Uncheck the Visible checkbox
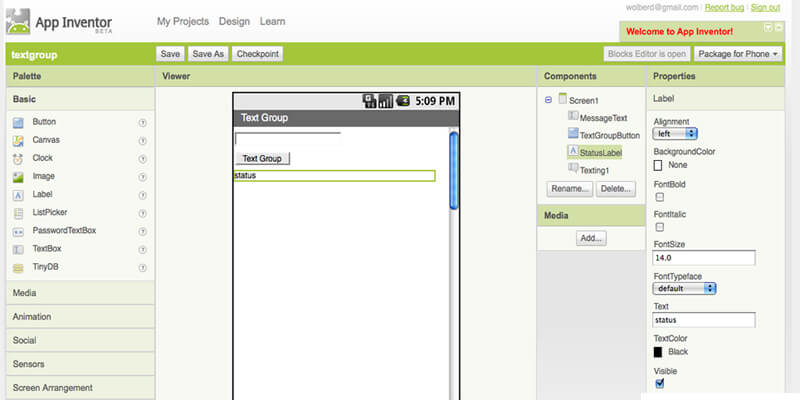The image size is (800, 400). (x=659, y=383)
